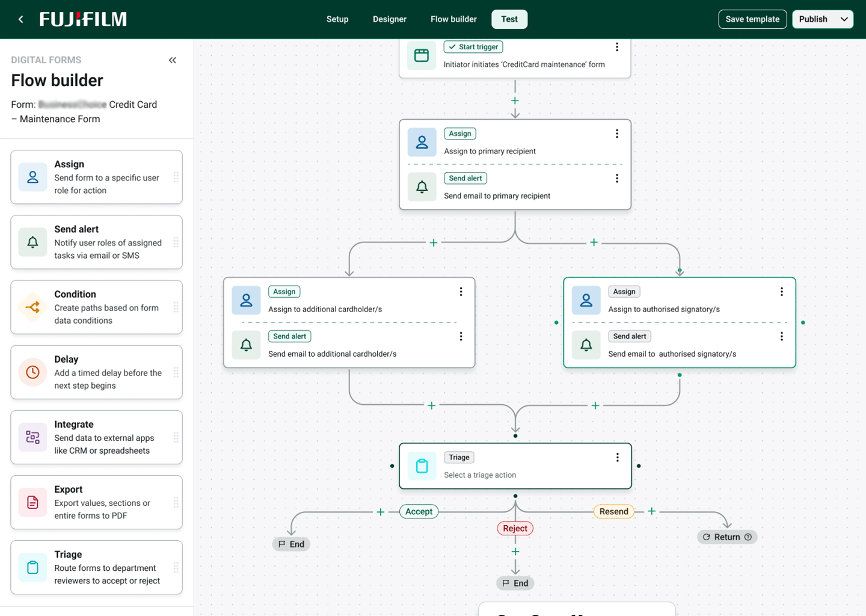Open the bell icon on primary recipient node
The width and height of the screenshot is (866, 616).
pos(422,186)
